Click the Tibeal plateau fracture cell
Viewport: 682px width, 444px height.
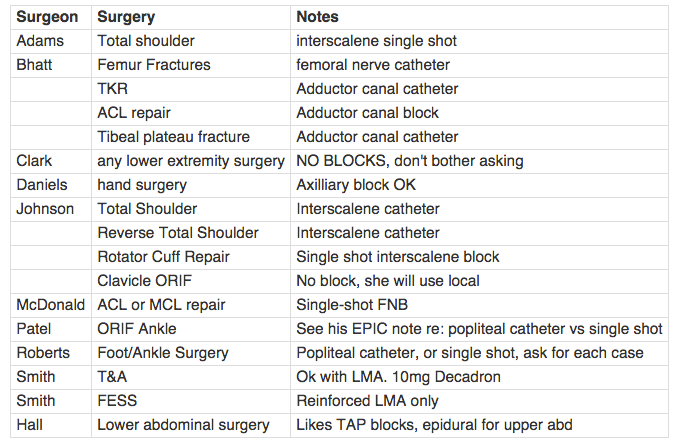[x=191, y=137]
